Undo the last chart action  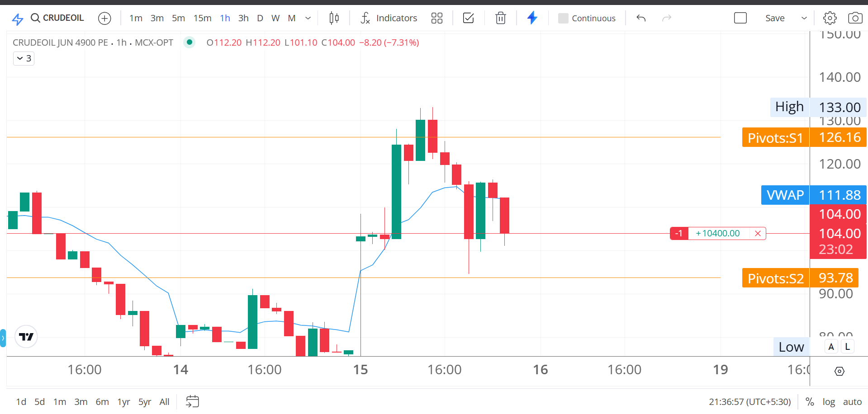641,18
